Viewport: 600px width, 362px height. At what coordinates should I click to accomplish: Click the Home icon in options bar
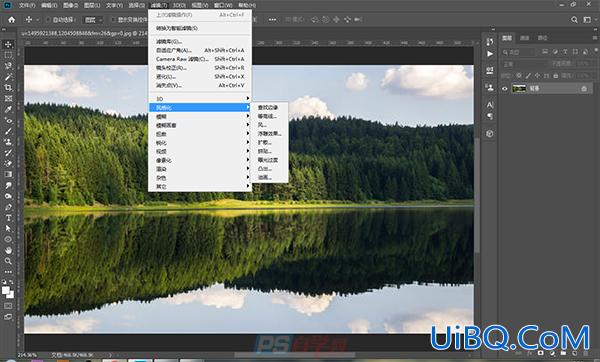point(11,20)
